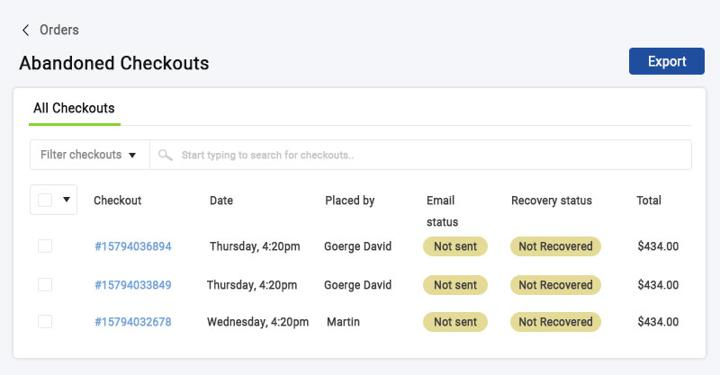The image size is (720, 375).
Task: Check the box for checkout #15794036894
Action: pos(45,246)
